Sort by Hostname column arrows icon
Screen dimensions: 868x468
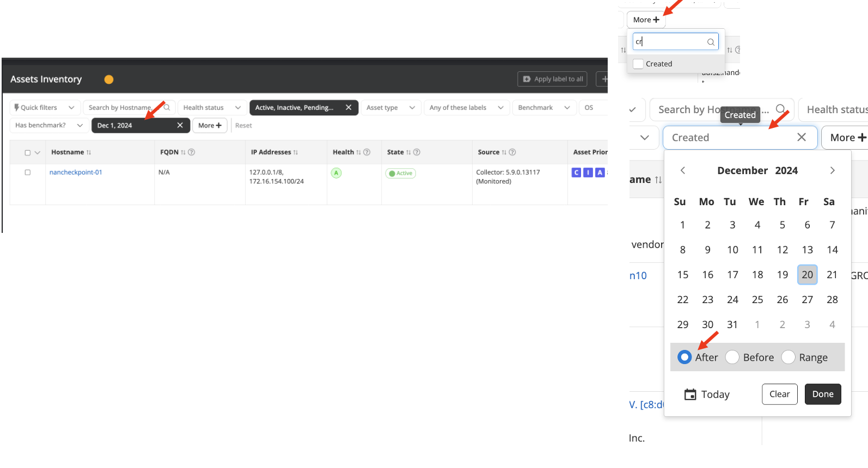[89, 152]
